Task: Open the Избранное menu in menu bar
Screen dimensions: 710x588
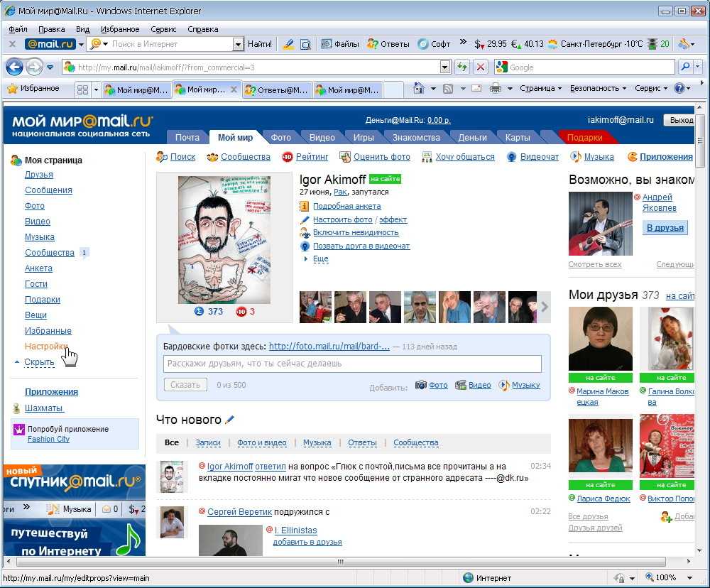Action: [x=120, y=29]
